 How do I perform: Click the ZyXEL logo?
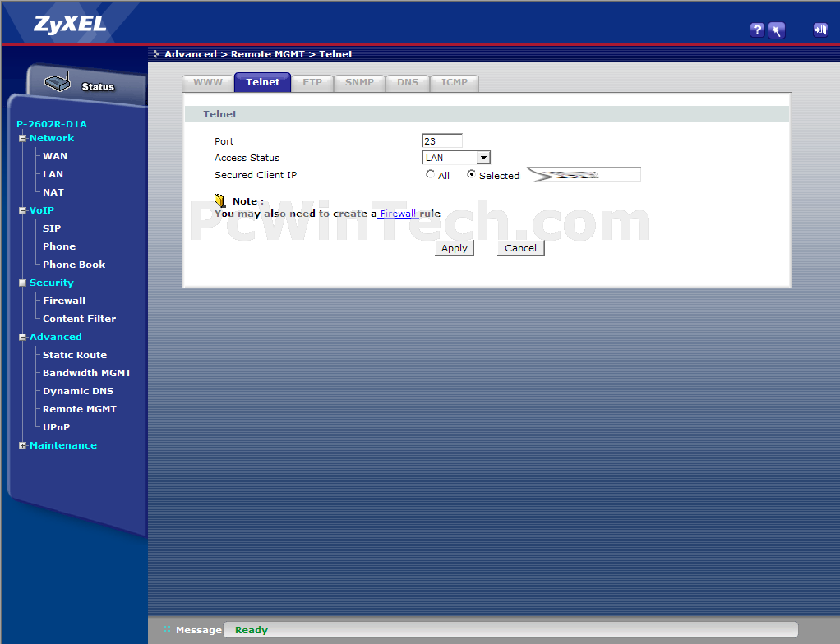coord(70,24)
